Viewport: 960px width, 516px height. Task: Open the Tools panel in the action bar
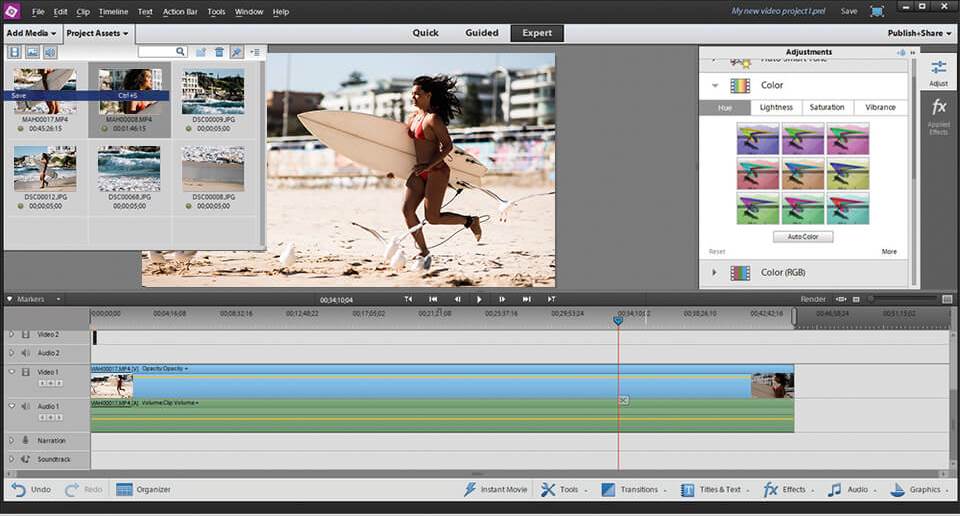tap(564, 490)
